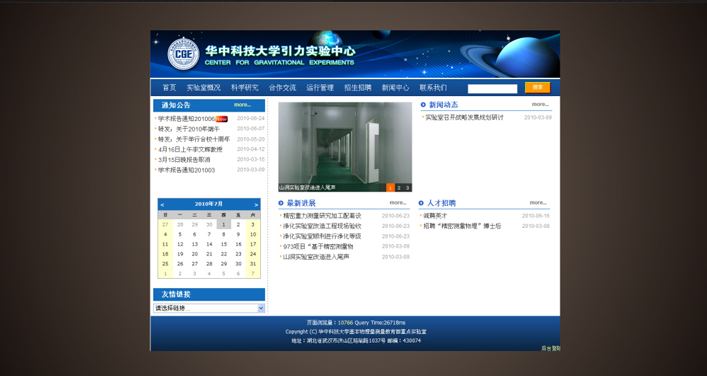Switch slideshow to image 2
The image size is (707, 376).
399,188
